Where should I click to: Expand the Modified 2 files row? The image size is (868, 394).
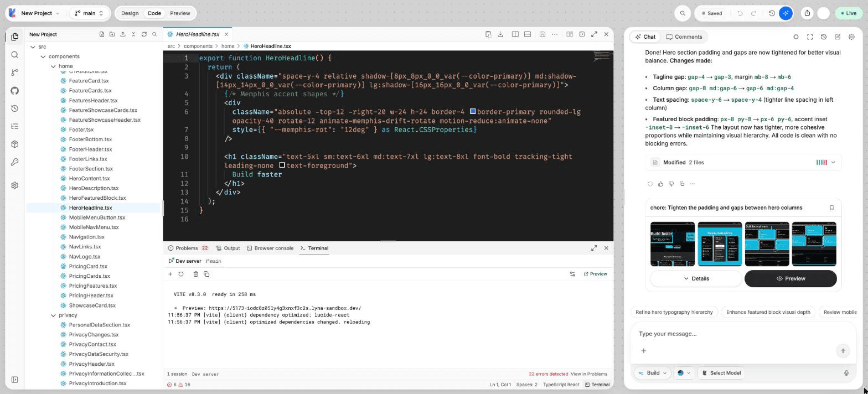(x=743, y=163)
